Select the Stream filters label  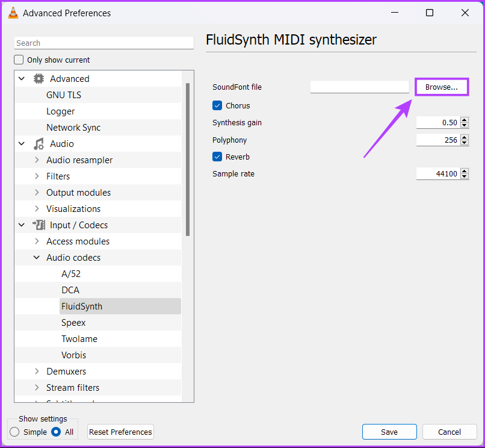coord(73,388)
